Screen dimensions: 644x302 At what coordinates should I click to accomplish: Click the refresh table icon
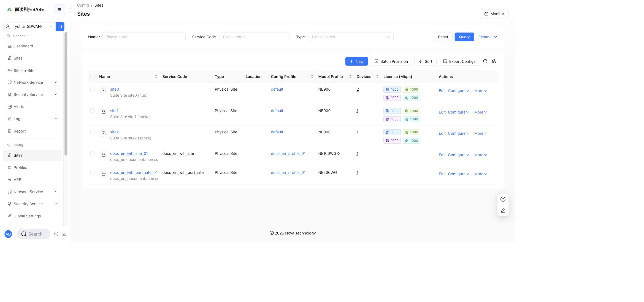pos(485,61)
